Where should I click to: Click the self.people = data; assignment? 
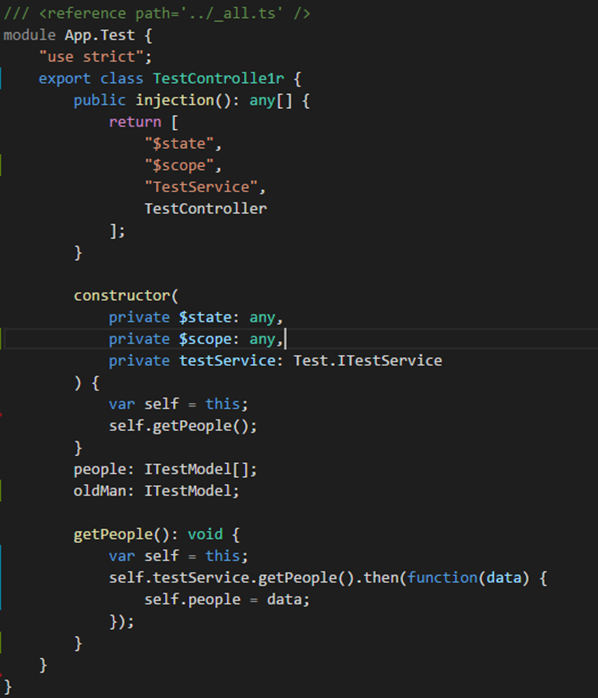[227, 600]
